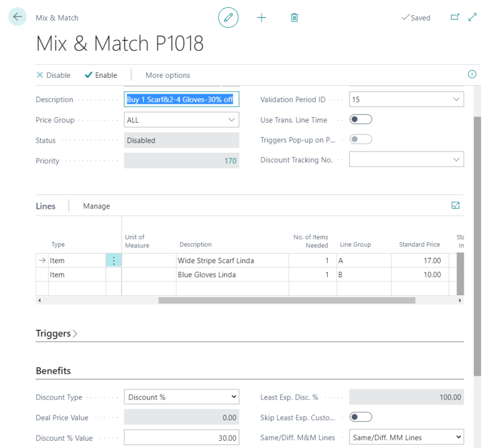The height and width of the screenshot is (448, 483).
Task: Create a new record with the plus icon
Action: tap(261, 17)
